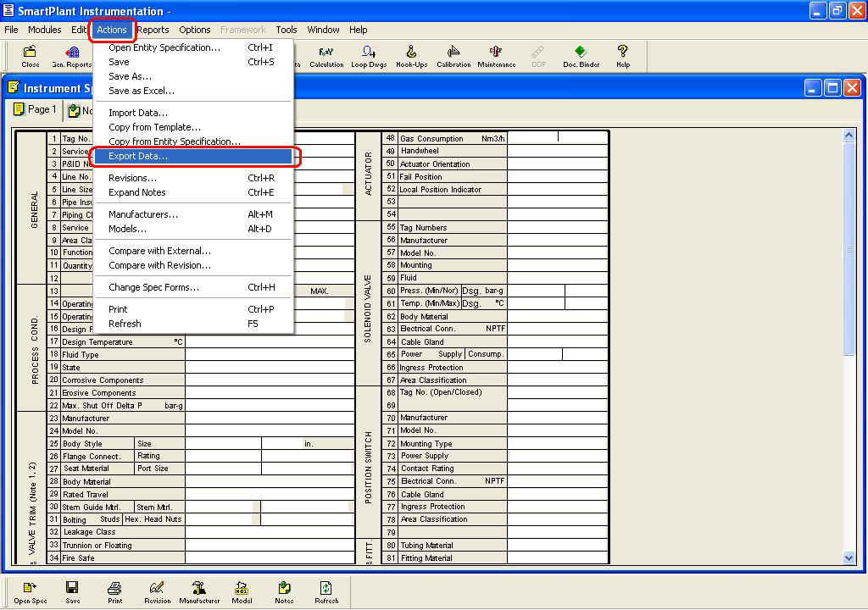Save the spec using the bottom Save icon

tap(72, 591)
